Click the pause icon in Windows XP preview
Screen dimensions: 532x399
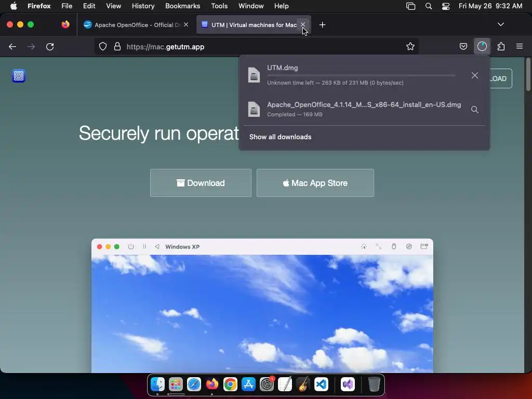[144, 247]
